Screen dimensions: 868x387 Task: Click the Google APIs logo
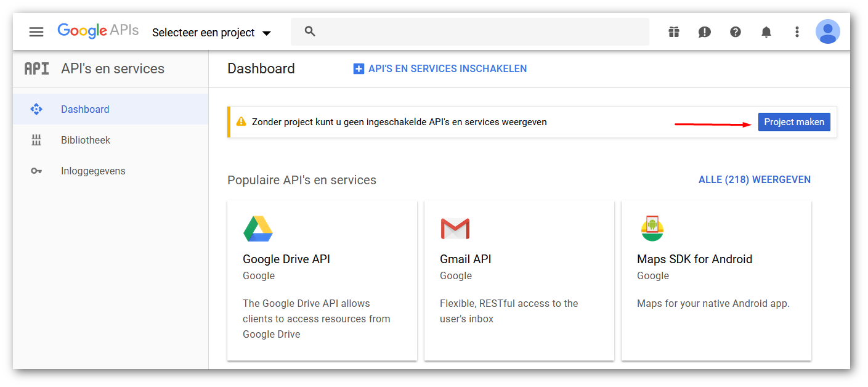(x=98, y=31)
